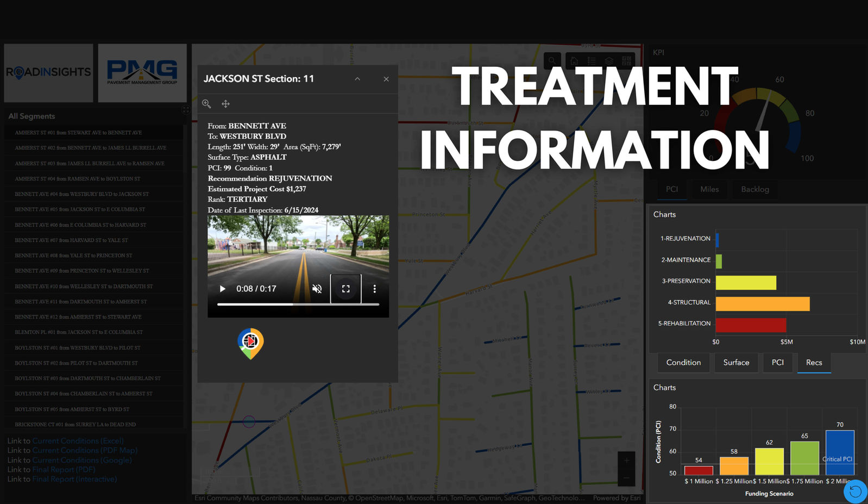Zoom out on the map
868x504 pixels.
click(x=626, y=478)
